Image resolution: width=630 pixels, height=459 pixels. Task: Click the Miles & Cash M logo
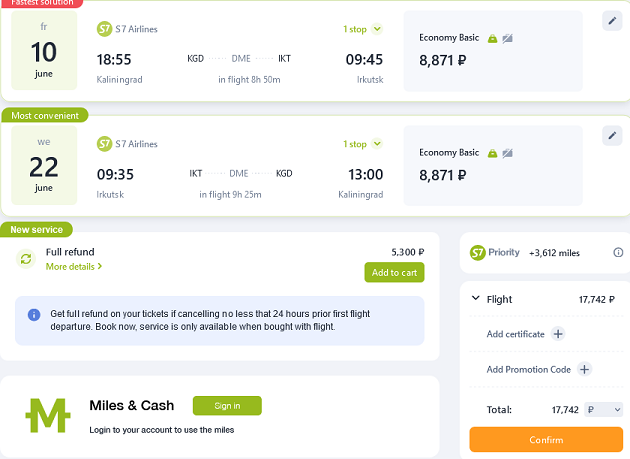(48, 415)
